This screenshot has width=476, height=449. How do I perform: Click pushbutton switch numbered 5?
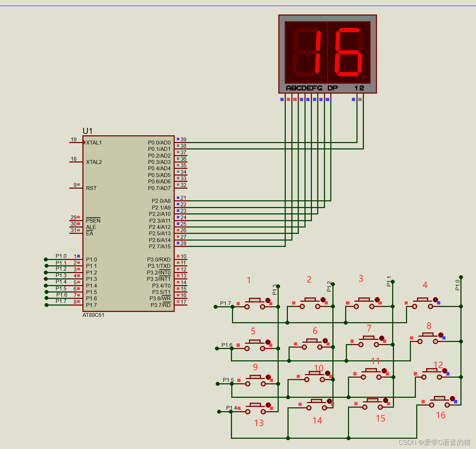[255, 345]
